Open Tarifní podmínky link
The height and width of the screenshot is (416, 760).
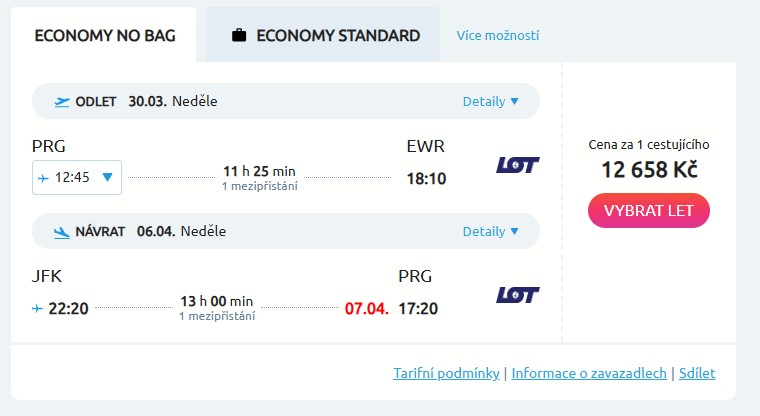coord(446,374)
